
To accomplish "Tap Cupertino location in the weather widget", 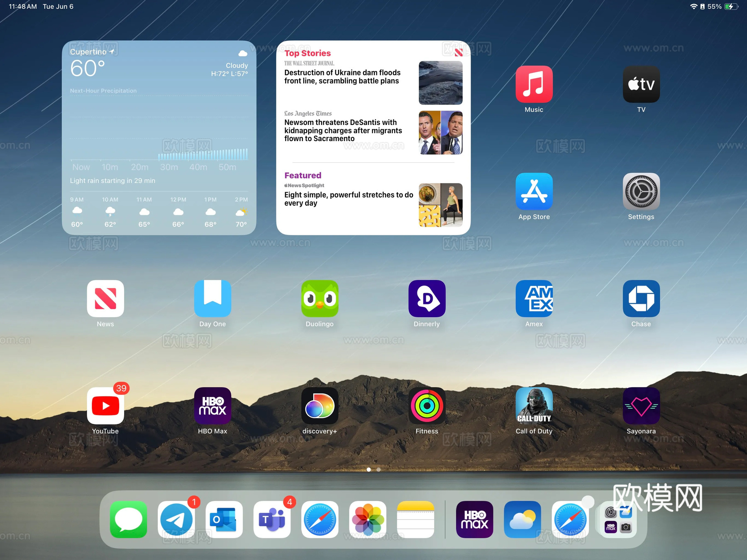I will point(92,52).
